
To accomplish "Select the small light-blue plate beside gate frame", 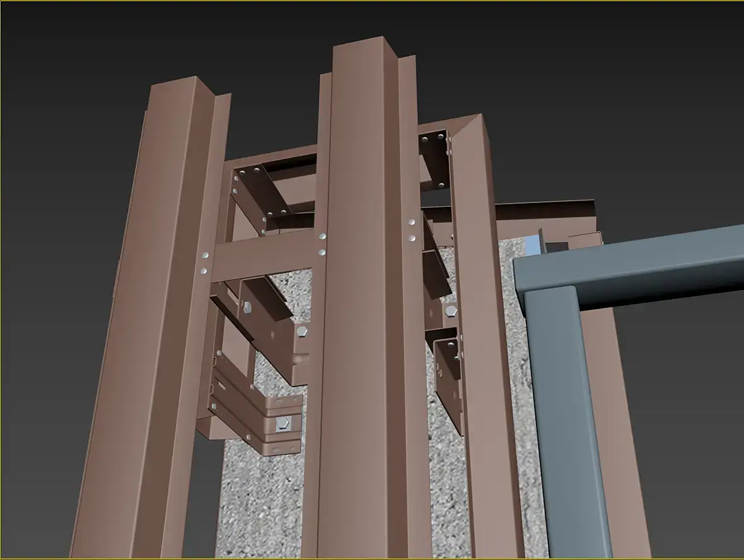I will [x=533, y=245].
